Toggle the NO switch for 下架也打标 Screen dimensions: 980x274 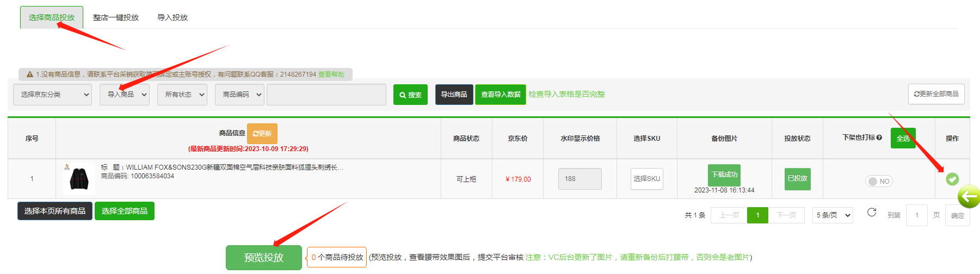878,181
